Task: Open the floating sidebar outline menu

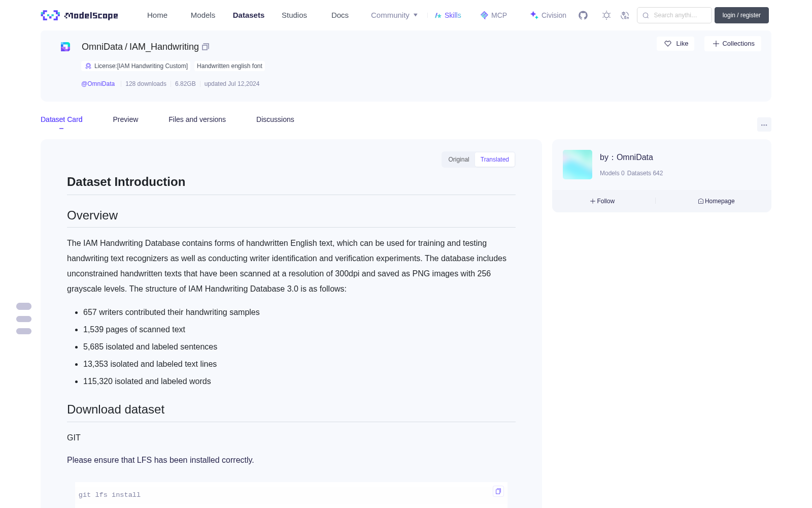Action: (24, 319)
